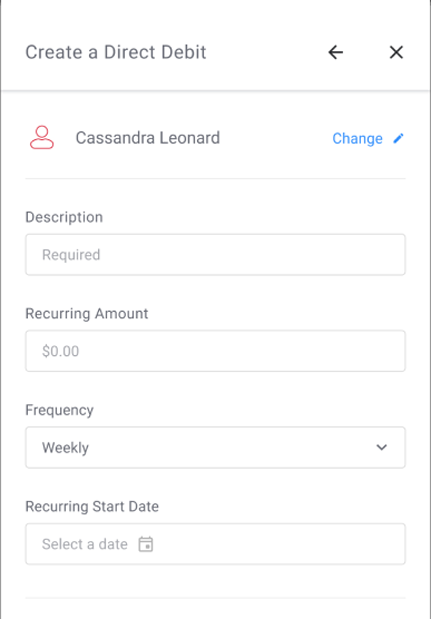The height and width of the screenshot is (619, 431).
Task: Expand the Frequency chevron arrow
Action: point(381,447)
